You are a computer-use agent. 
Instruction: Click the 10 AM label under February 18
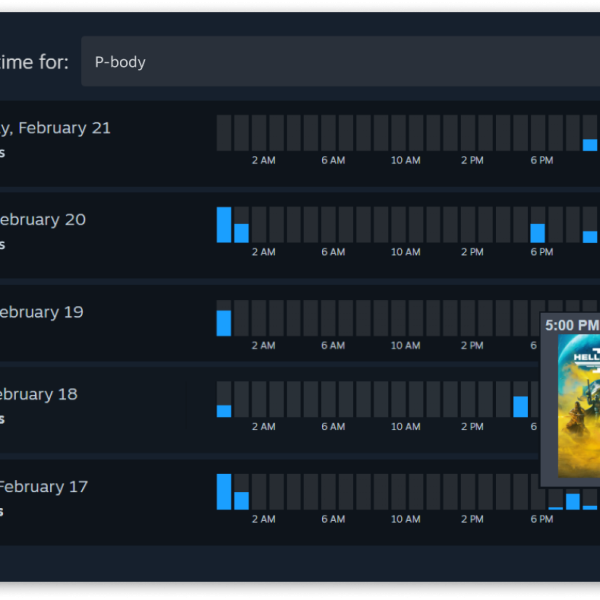[406, 427]
